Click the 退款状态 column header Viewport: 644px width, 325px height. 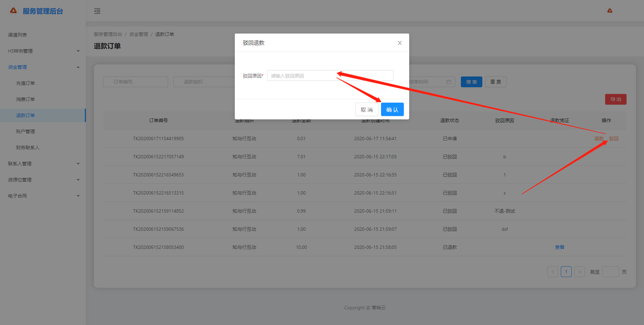point(450,120)
